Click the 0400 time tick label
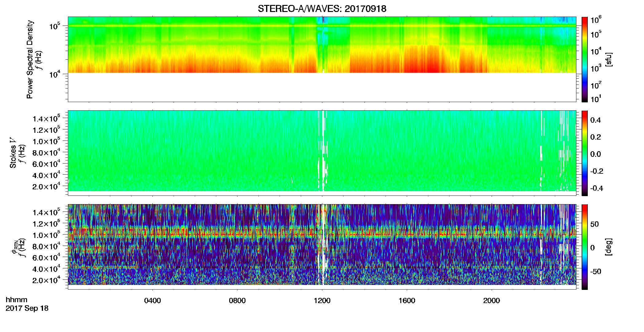The image size is (644, 332). tap(152, 301)
